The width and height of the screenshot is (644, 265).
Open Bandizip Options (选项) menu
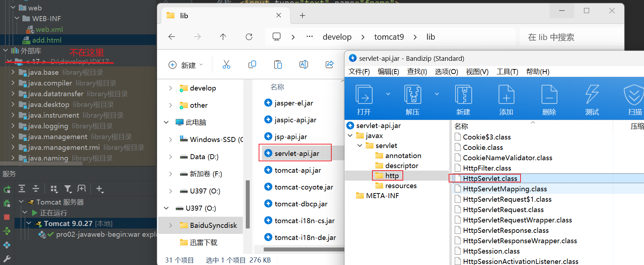(447, 72)
